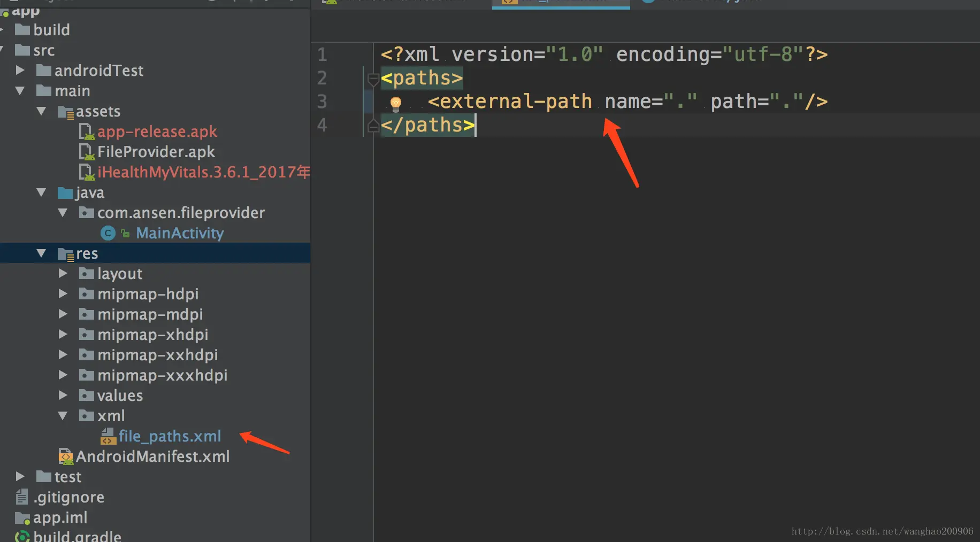Click the iHealthMyVitals apk file icon
The width and height of the screenshot is (980, 542).
click(x=87, y=173)
